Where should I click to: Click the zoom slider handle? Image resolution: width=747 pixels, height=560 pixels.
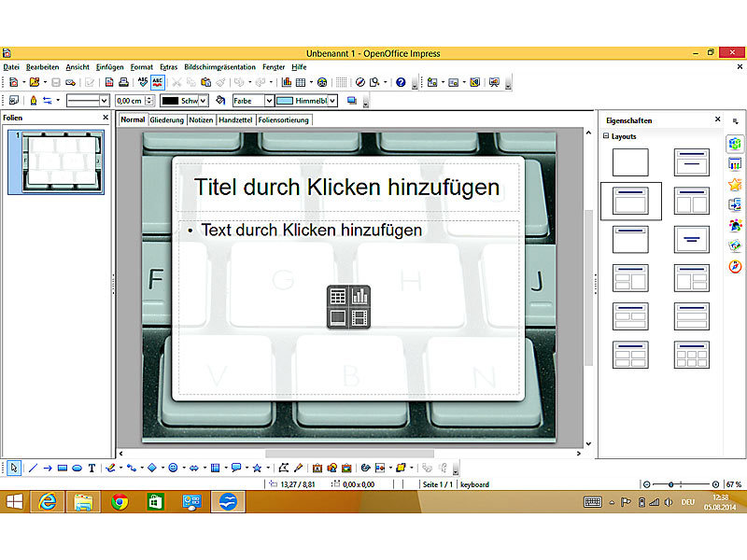[x=670, y=484]
